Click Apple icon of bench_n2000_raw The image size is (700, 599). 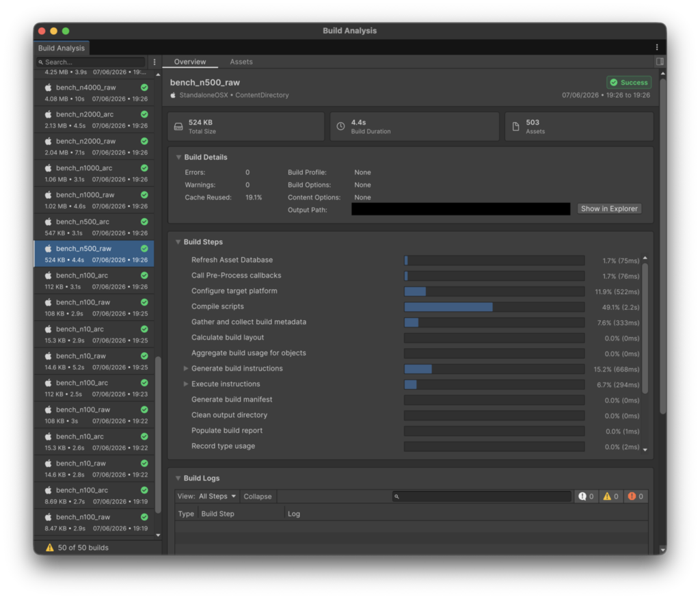[49, 141]
